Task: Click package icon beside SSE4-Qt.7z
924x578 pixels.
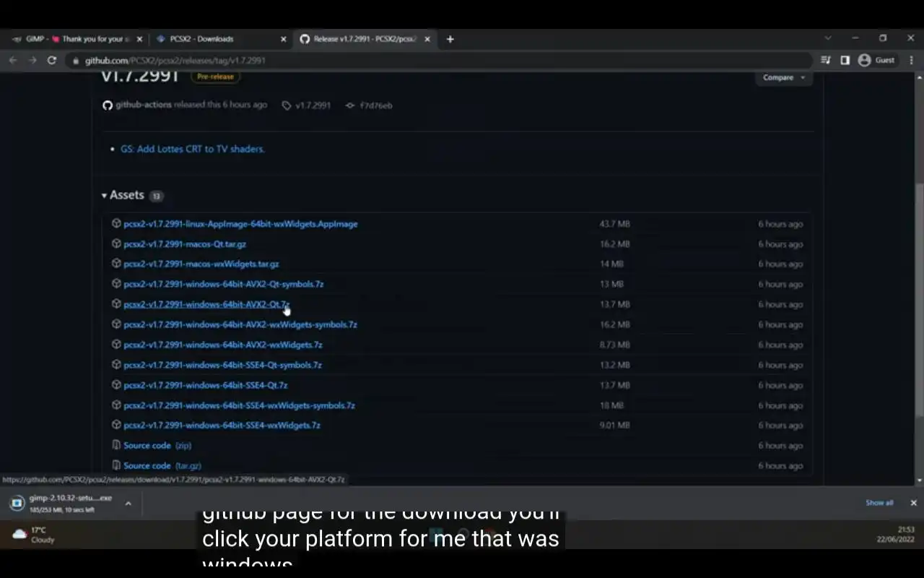Action: pyautogui.click(x=116, y=385)
